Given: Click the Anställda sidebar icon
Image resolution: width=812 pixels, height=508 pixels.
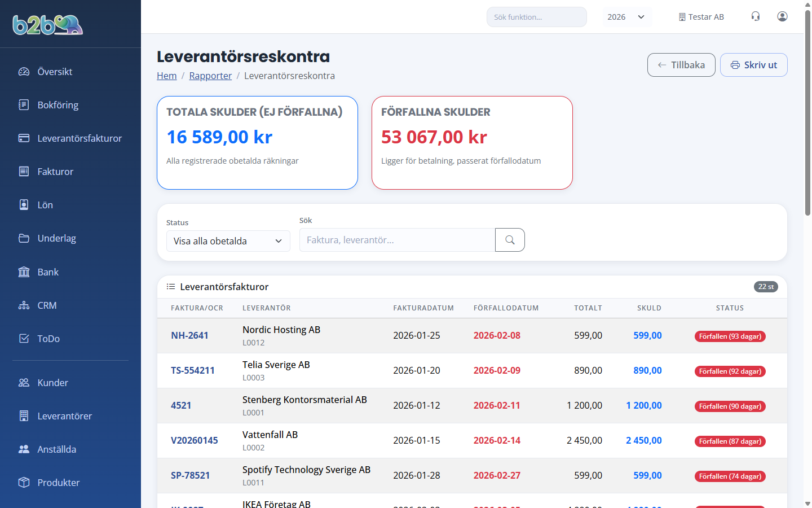Looking at the screenshot, I should (24, 449).
